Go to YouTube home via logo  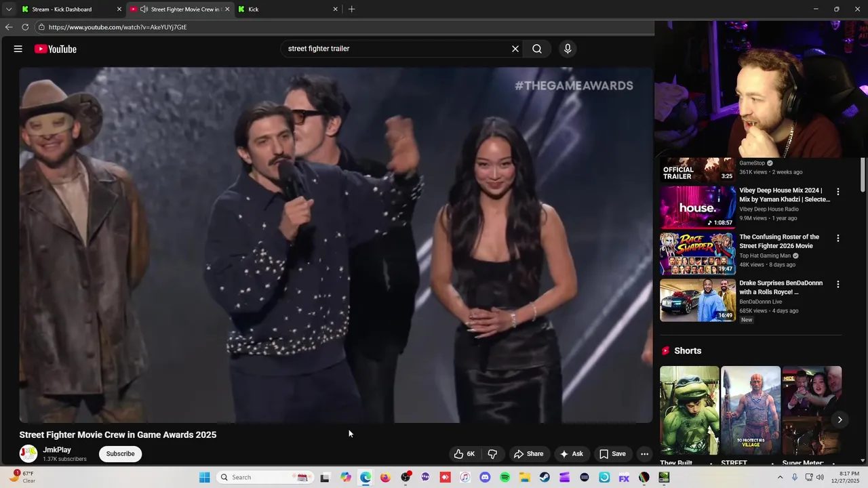pyautogui.click(x=56, y=49)
